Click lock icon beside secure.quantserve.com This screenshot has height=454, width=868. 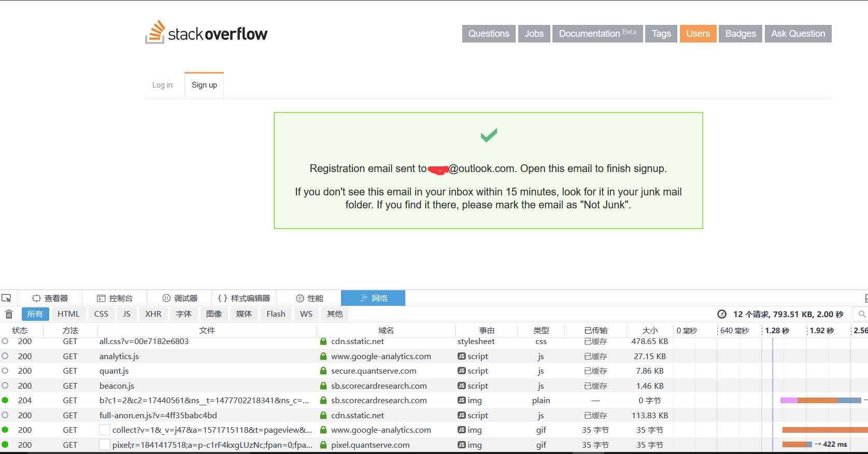pyautogui.click(x=323, y=371)
